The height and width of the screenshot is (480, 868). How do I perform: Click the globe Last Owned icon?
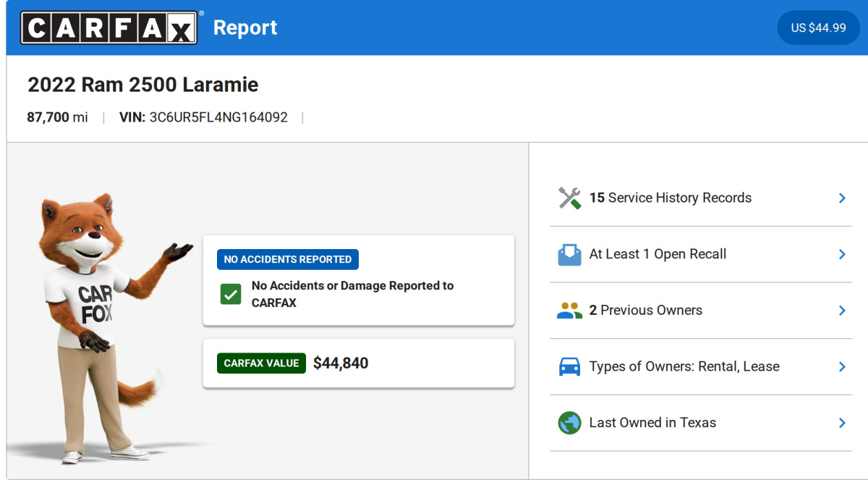570,423
